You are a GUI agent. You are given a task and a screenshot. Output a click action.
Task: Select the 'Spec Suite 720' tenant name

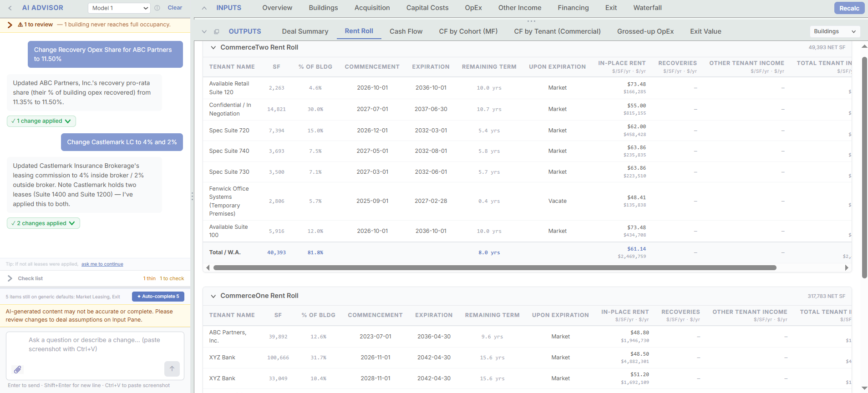(x=229, y=131)
